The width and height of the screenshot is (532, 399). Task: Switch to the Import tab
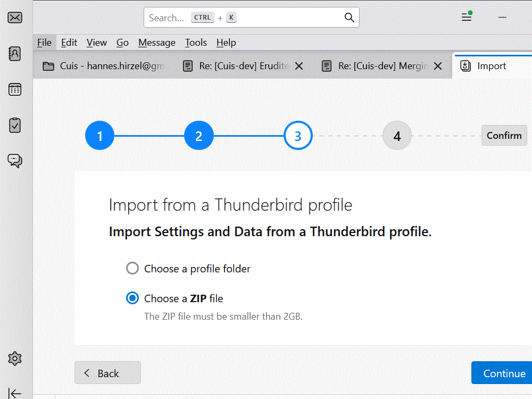pyautogui.click(x=492, y=66)
